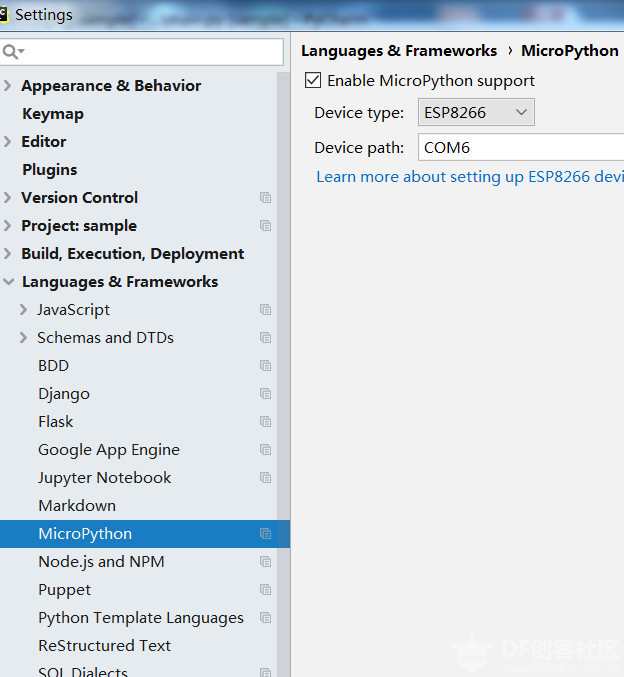This screenshot has height=677, width=624.
Task: Select ReStructured Text item
Action: tap(105, 645)
